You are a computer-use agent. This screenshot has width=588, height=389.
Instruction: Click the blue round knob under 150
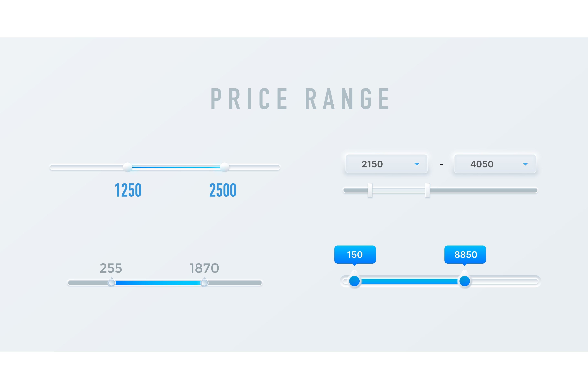coord(354,281)
